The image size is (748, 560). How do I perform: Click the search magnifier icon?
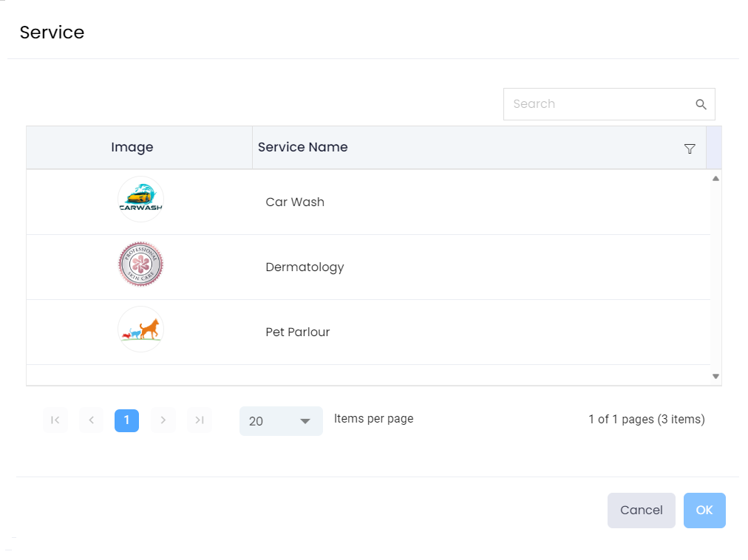[701, 104]
